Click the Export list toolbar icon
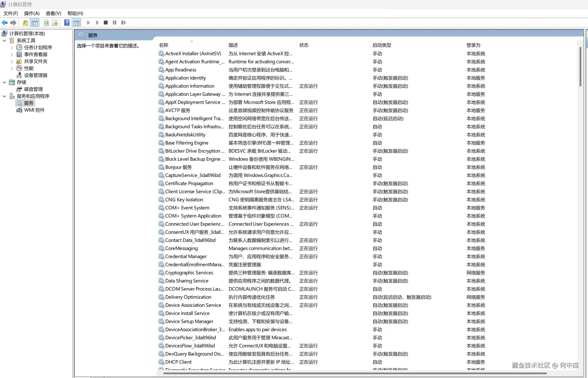588x378 pixels. (x=55, y=23)
